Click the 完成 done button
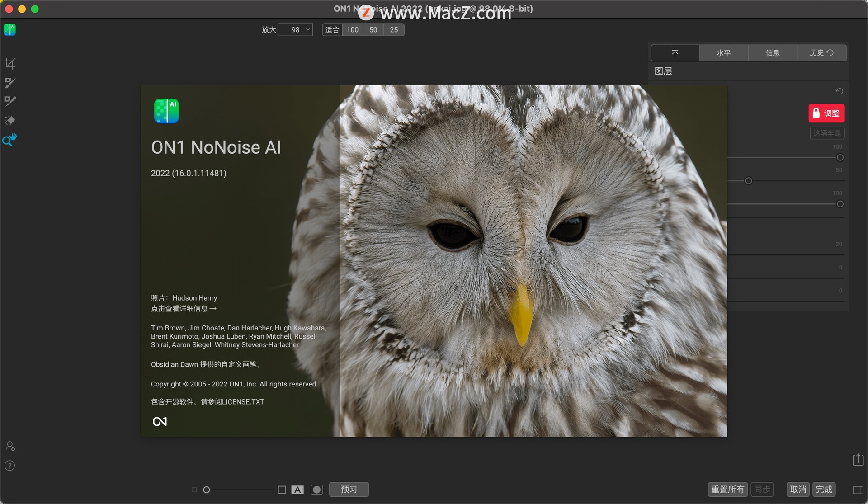 pyautogui.click(x=824, y=490)
